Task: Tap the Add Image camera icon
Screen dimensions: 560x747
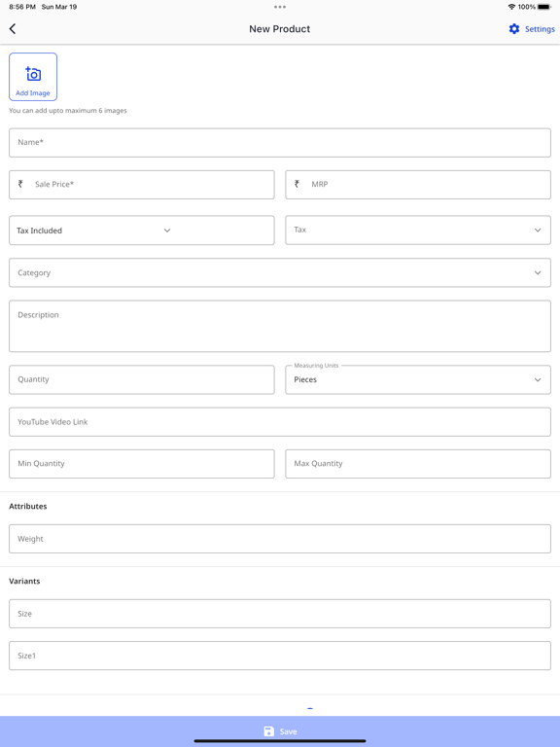Action: click(33, 74)
